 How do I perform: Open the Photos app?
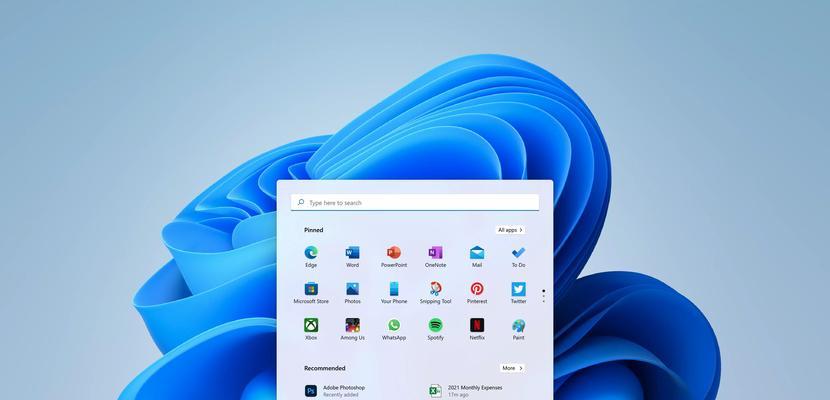point(353,293)
